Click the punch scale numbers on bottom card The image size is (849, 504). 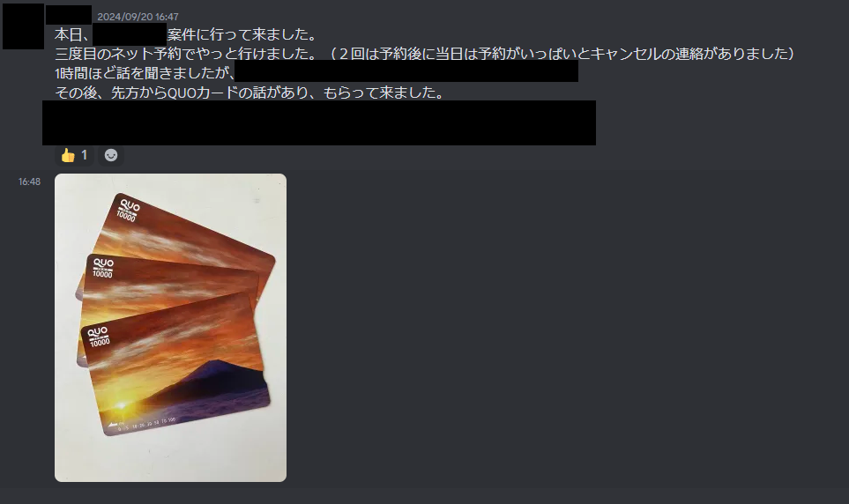(145, 424)
